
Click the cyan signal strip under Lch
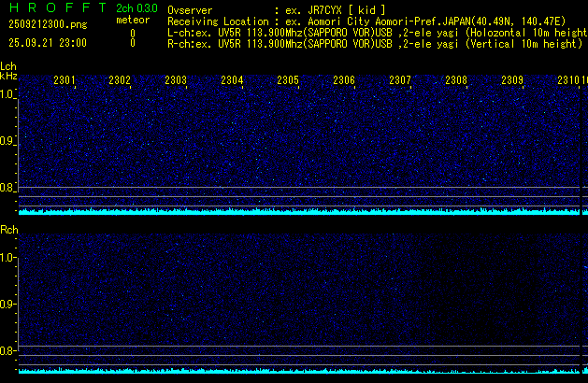(299, 211)
